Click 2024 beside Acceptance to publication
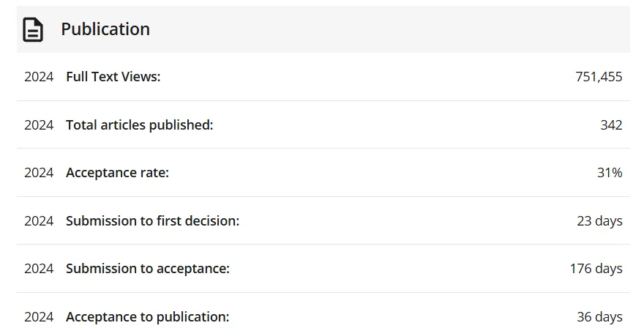 pyautogui.click(x=39, y=317)
